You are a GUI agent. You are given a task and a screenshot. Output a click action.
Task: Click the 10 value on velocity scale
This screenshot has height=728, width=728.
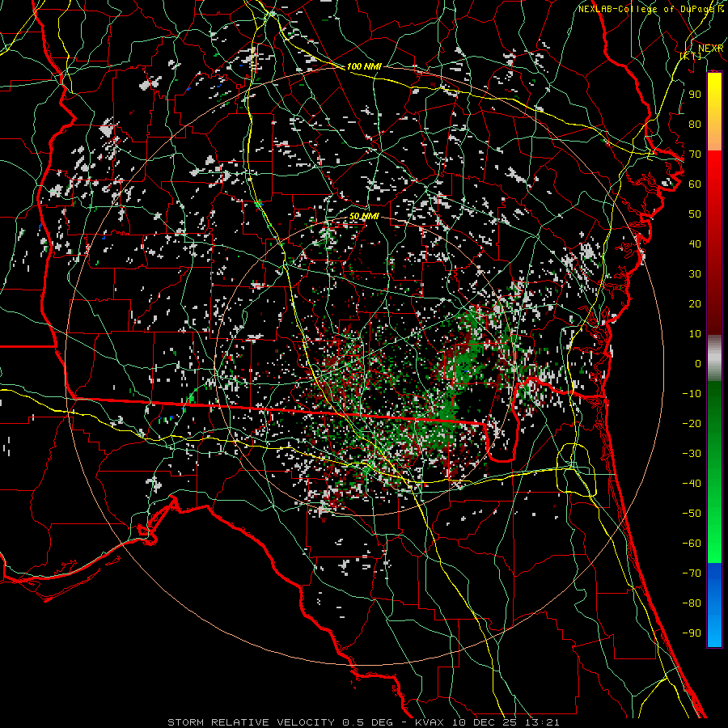[695, 334]
